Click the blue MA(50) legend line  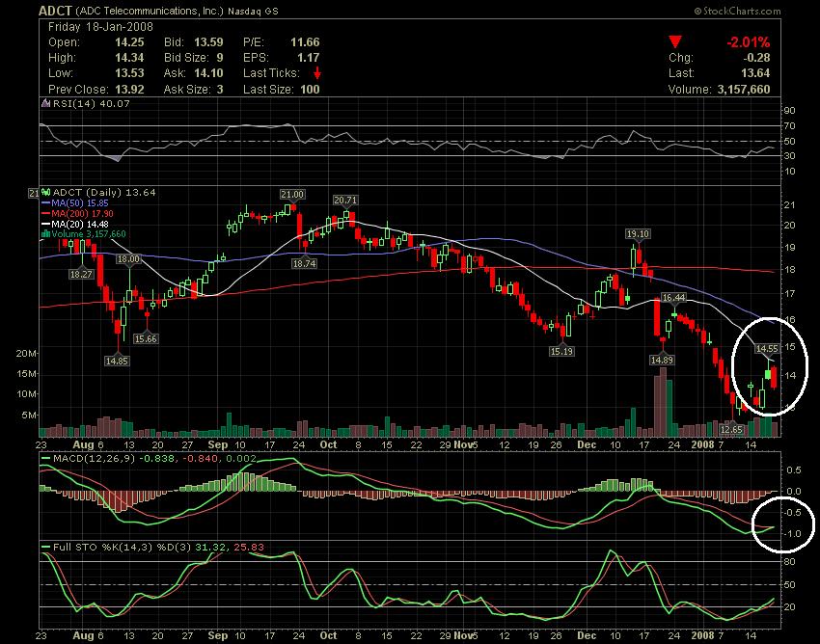(46, 202)
